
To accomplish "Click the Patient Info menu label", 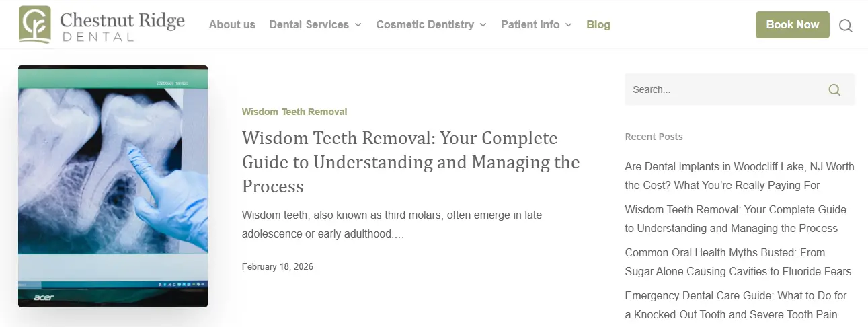I will coord(530,24).
